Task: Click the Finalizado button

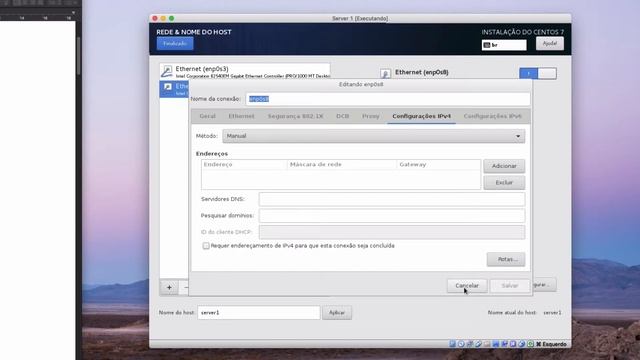Action: coord(175,44)
